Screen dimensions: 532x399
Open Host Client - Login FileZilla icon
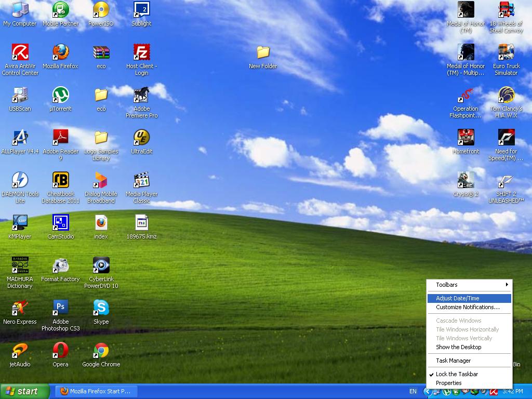point(141,60)
